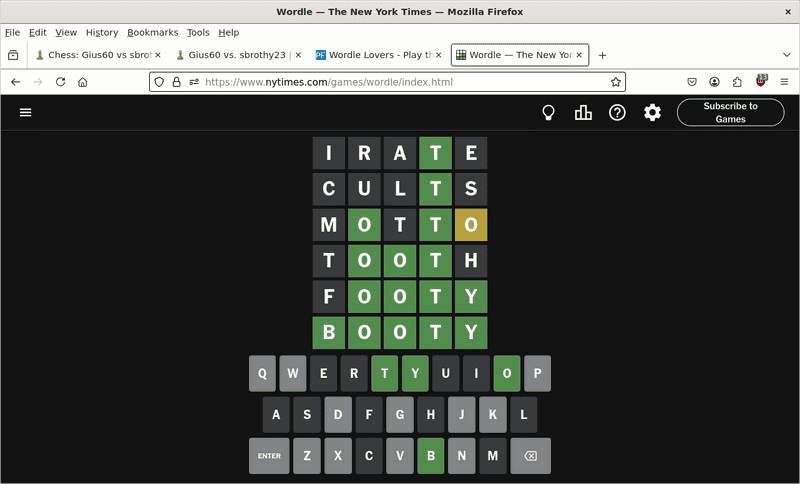Open the Bookmarks menu
The image size is (800, 484).
click(x=153, y=33)
